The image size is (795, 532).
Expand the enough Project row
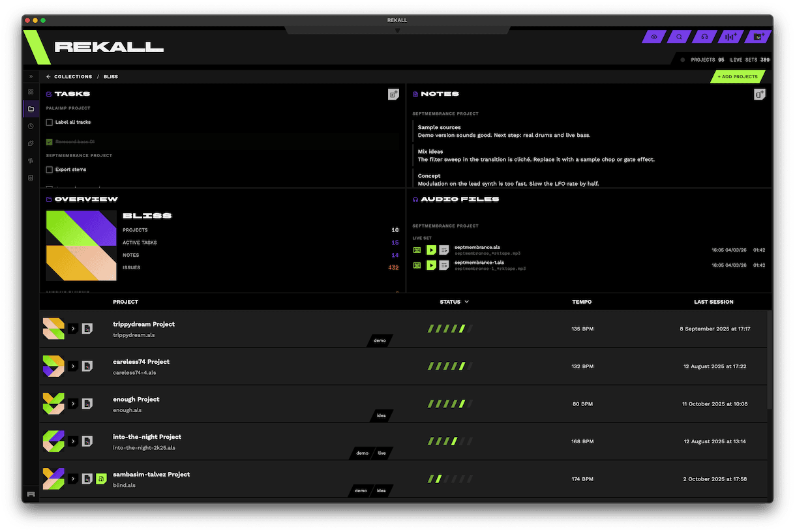click(x=73, y=404)
